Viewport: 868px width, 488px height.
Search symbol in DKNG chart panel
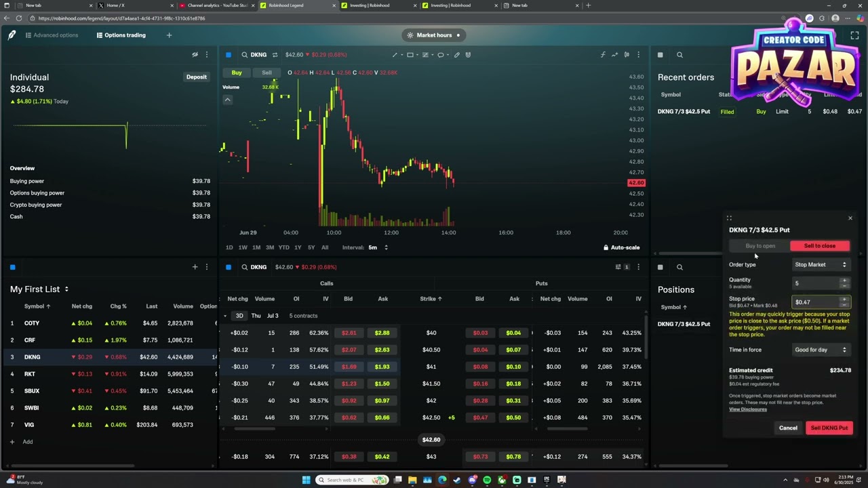pyautogui.click(x=245, y=55)
